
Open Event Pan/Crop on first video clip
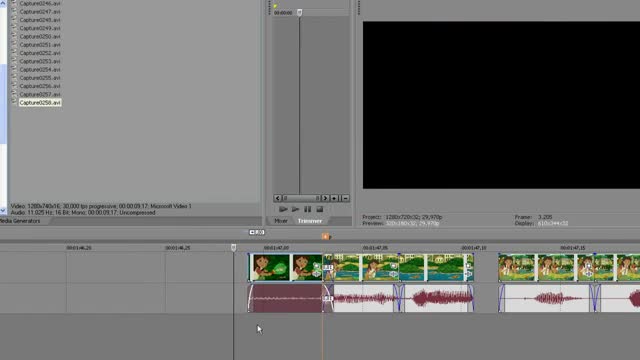(316, 266)
